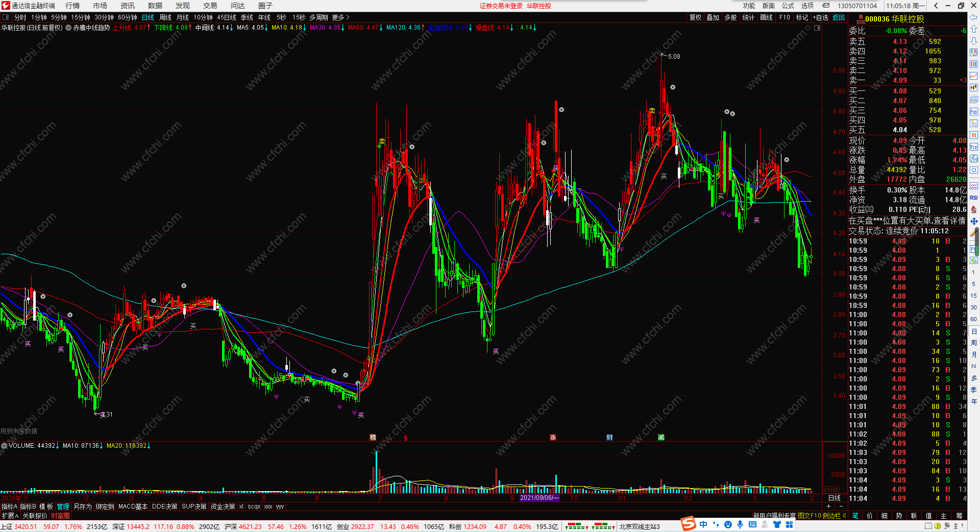Click the RSI indicator icon in sidebar
Image resolution: width=980 pixels, height=532 pixels.
point(974,198)
